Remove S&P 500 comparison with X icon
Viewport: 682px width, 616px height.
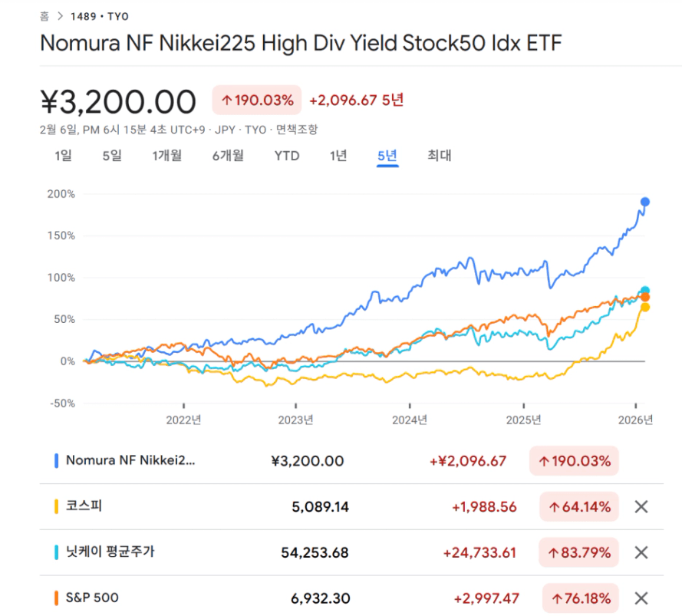[x=641, y=598]
